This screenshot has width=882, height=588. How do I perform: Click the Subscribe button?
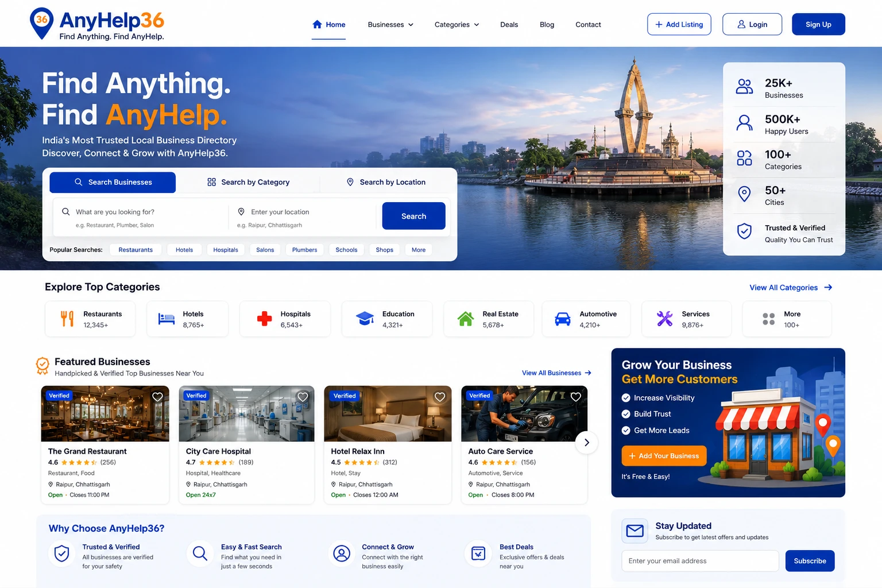point(810,561)
